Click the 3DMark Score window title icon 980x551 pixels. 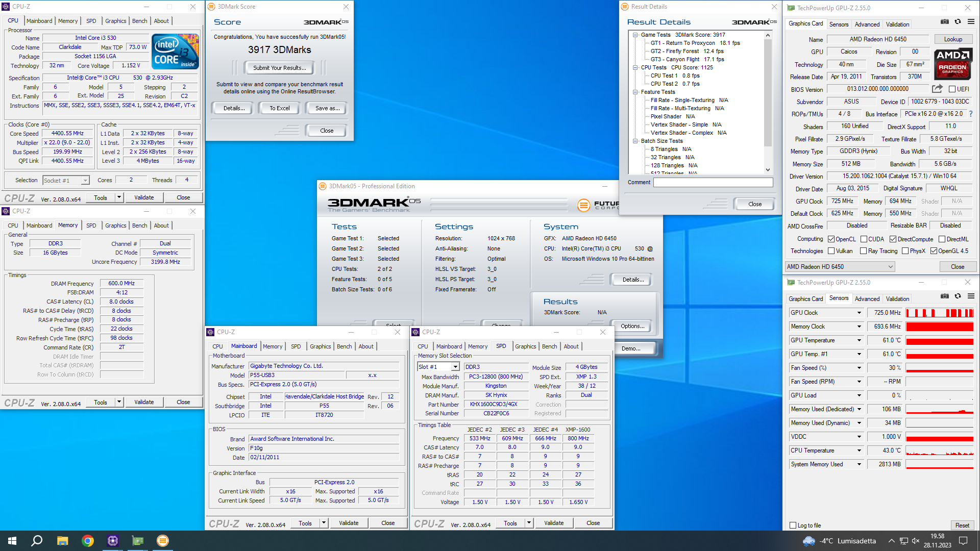212,7
